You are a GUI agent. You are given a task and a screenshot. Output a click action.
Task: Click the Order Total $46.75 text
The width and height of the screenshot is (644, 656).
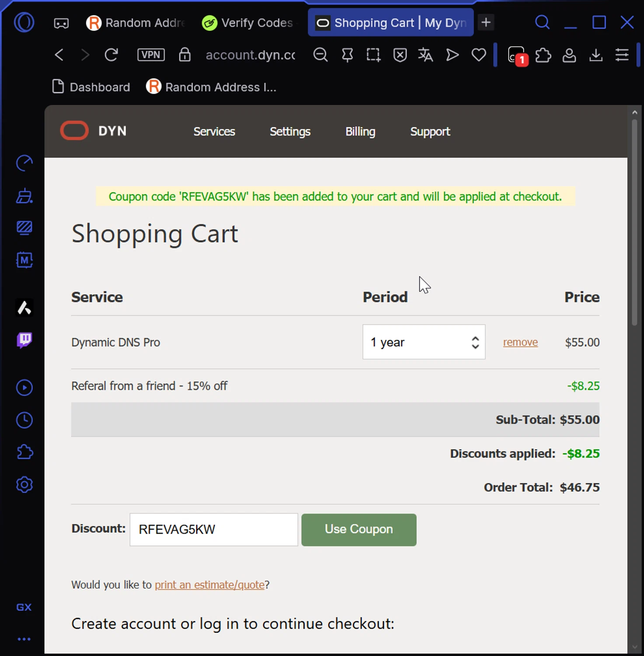point(542,487)
